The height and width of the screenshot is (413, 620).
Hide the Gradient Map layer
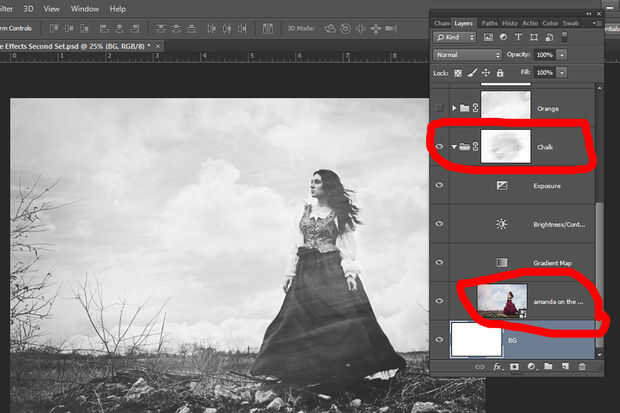click(x=439, y=262)
